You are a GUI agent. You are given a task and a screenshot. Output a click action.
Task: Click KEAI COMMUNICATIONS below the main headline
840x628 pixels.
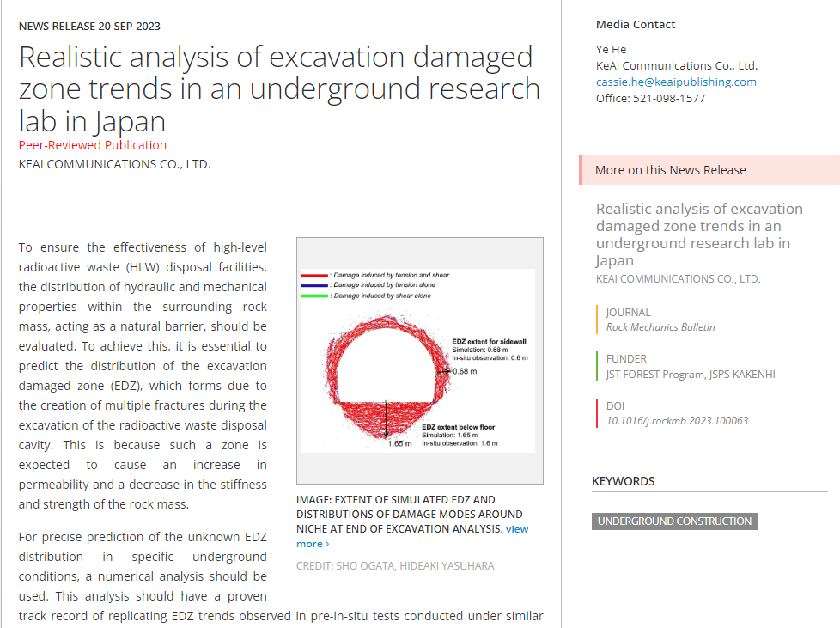pos(114,164)
